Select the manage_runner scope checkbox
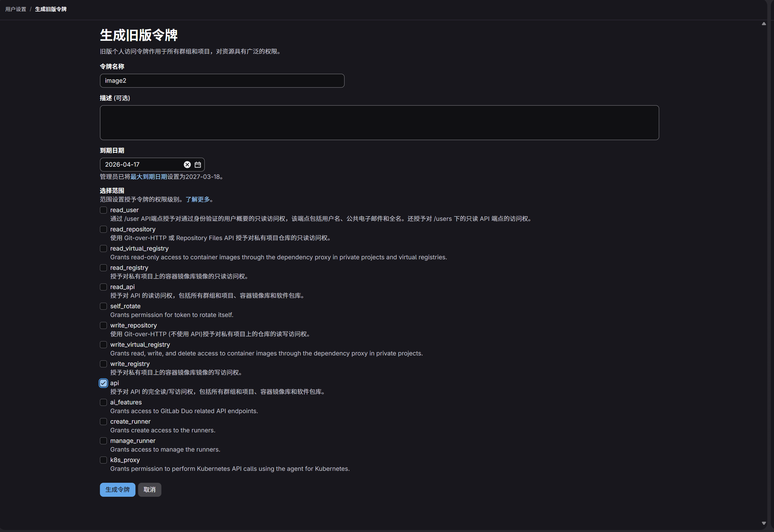Screen dimensions: 774x532 pos(103,441)
